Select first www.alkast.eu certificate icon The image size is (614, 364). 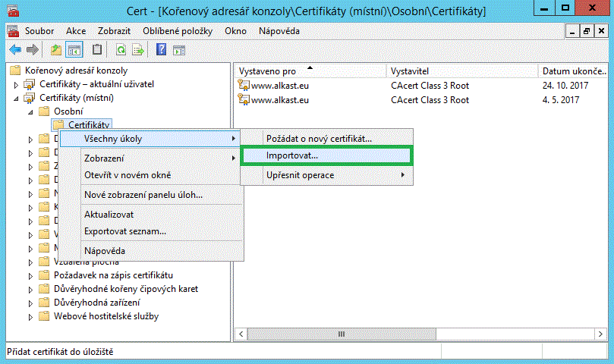(x=244, y=85)
